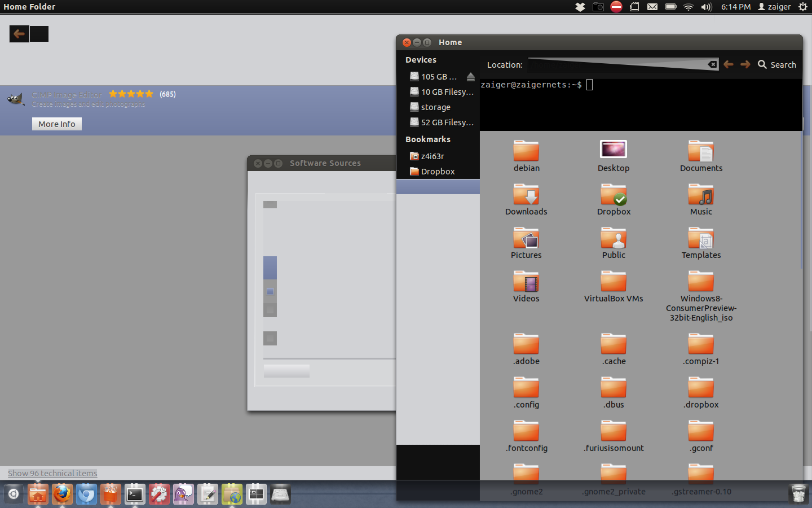Launch Chromium from the dock
Image resolution: width=812 pixels, height=508 pixels.
pyautogui.click(x=86, y=494)
